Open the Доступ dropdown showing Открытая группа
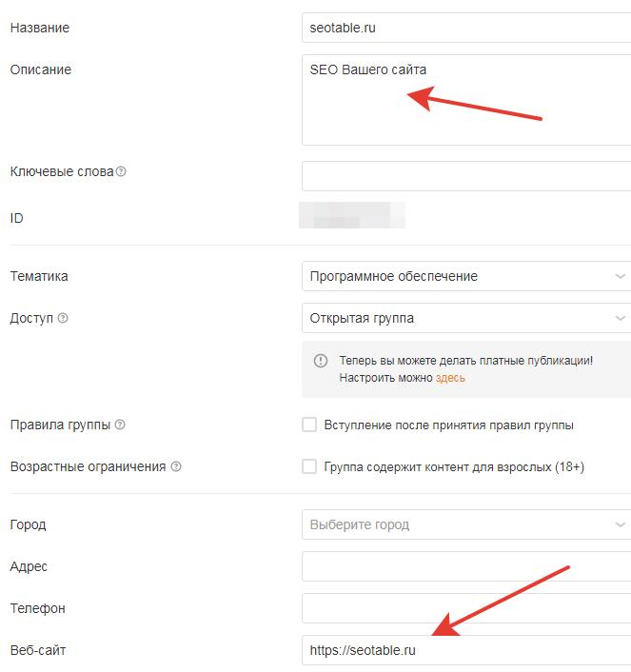The width and height of the screenshot is (631, 672). pos(466,318)
